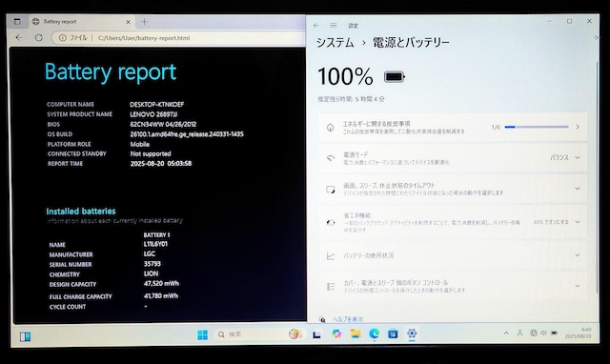Close the Settings window
610x364 pixels.
[x=589, y=21]
